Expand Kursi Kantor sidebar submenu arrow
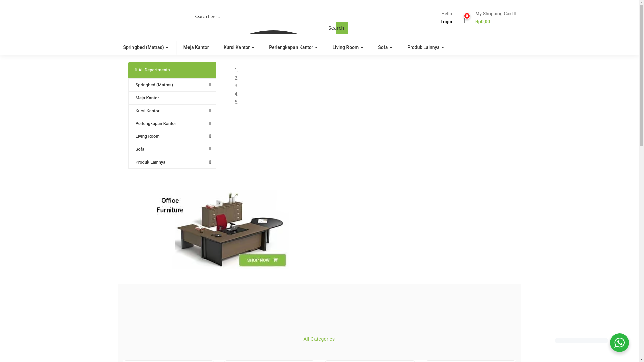 pos(210,111)
